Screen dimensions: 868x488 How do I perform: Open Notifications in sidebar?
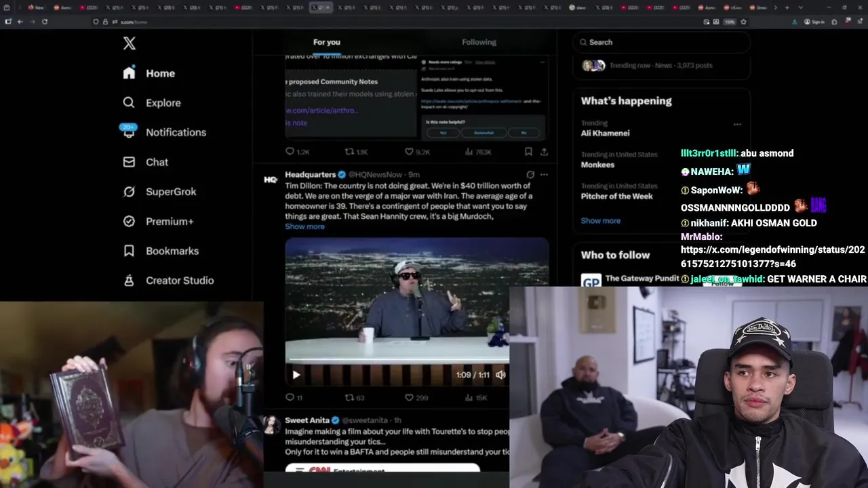coord(176,132)
